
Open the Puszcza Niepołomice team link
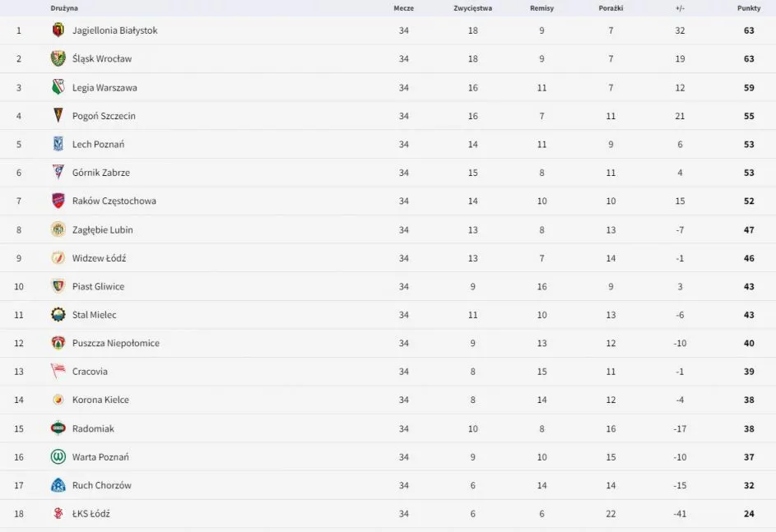[115, 343]
